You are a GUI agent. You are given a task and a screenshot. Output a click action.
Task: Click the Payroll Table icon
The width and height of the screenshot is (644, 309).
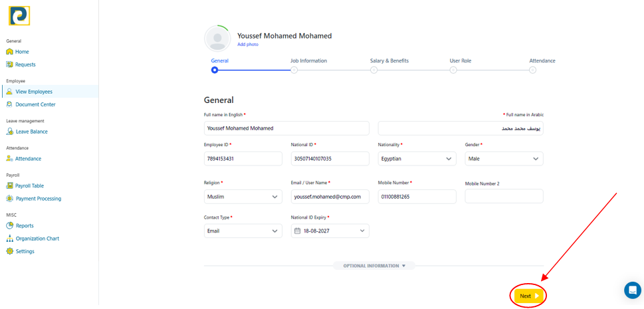(9, 186)
